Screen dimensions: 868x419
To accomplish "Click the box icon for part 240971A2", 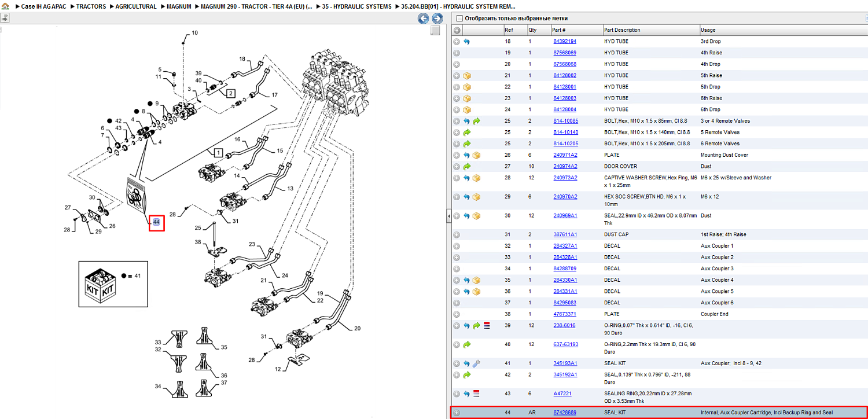I will [x=476, y=155].
